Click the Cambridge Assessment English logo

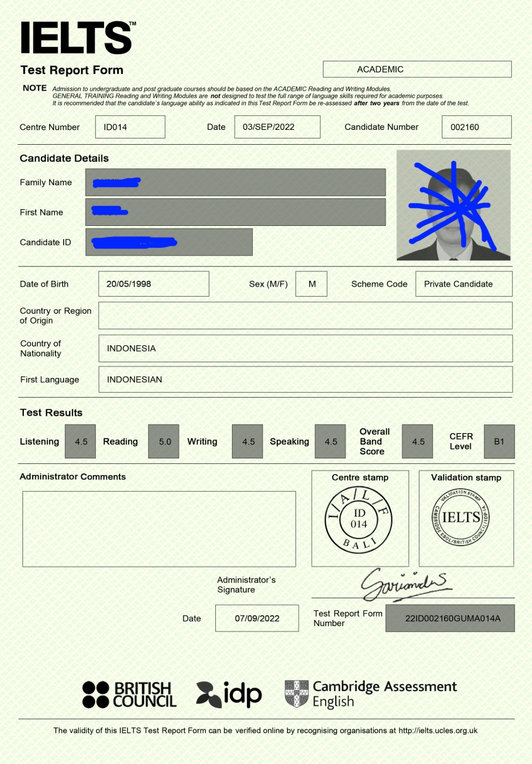pyautogui.click(x=371, y=694)
